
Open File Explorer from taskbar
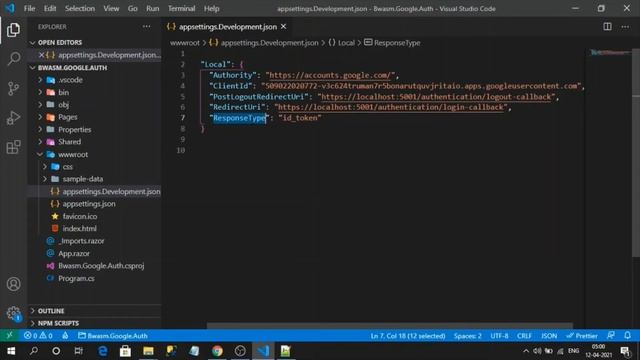[148, 351]
